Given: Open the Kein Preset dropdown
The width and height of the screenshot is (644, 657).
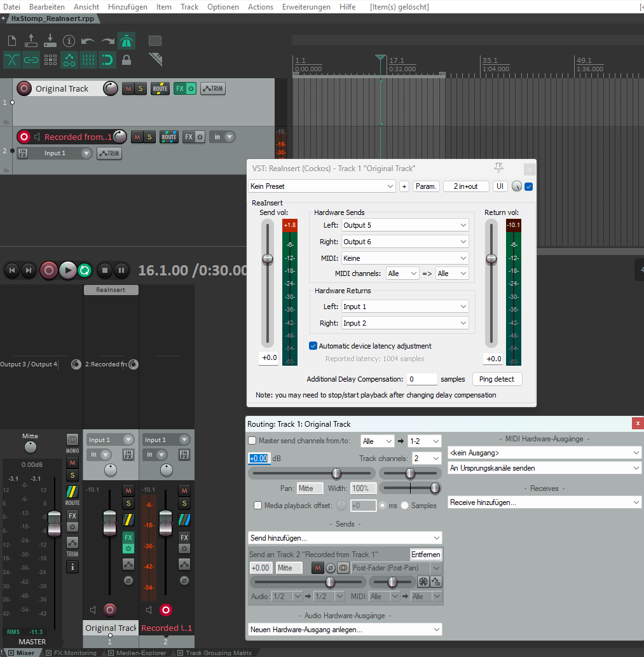Looking at the screenshot, I should coord(322,186).
